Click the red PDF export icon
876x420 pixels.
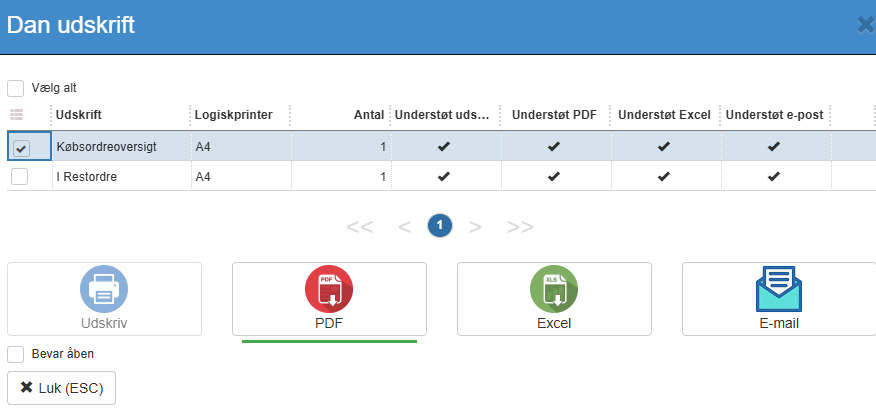tap(329, 290)
